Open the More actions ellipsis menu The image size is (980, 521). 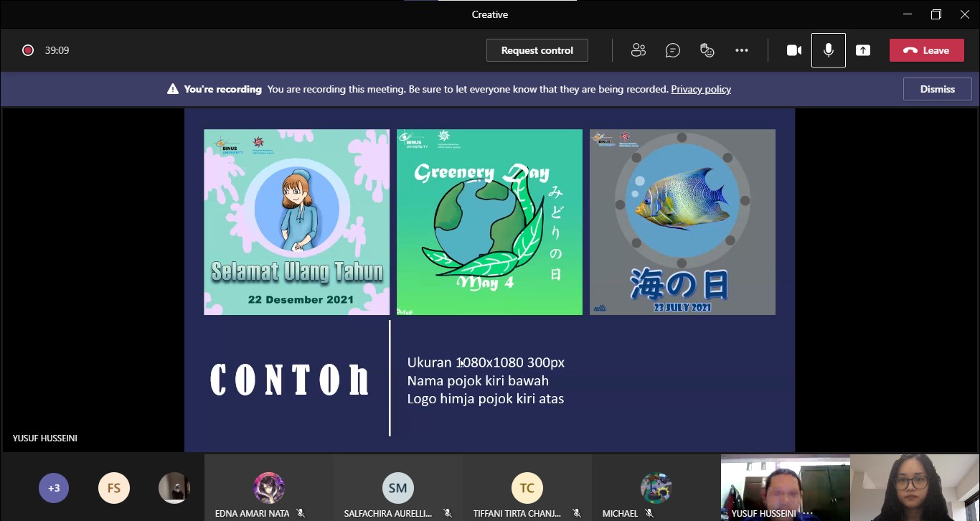(x=742, y=50)
